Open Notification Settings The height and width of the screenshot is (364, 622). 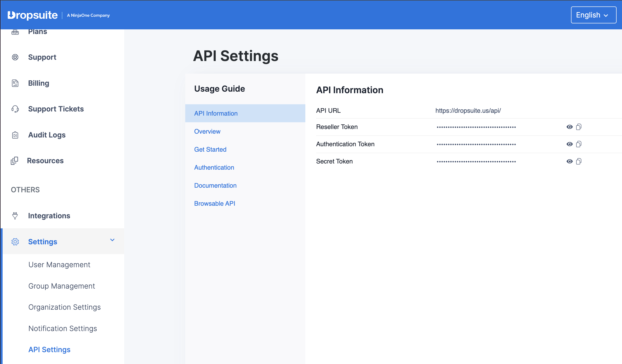tap(63, 328)
